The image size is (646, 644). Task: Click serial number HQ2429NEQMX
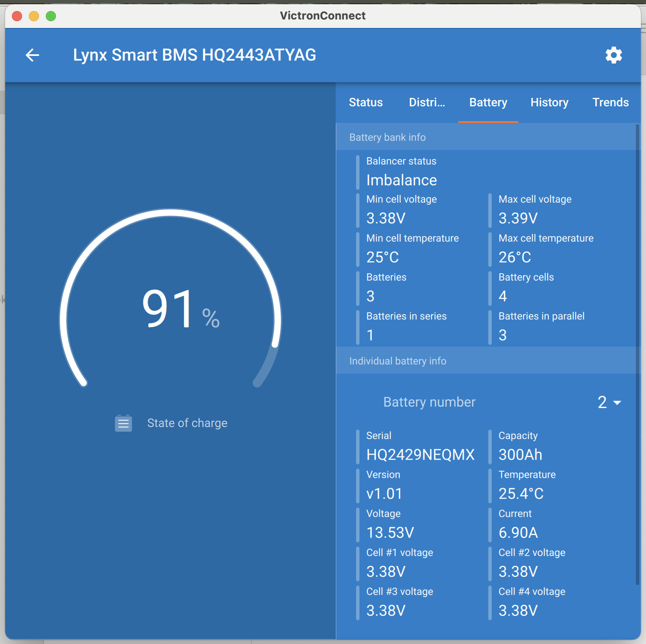point(420,455)
